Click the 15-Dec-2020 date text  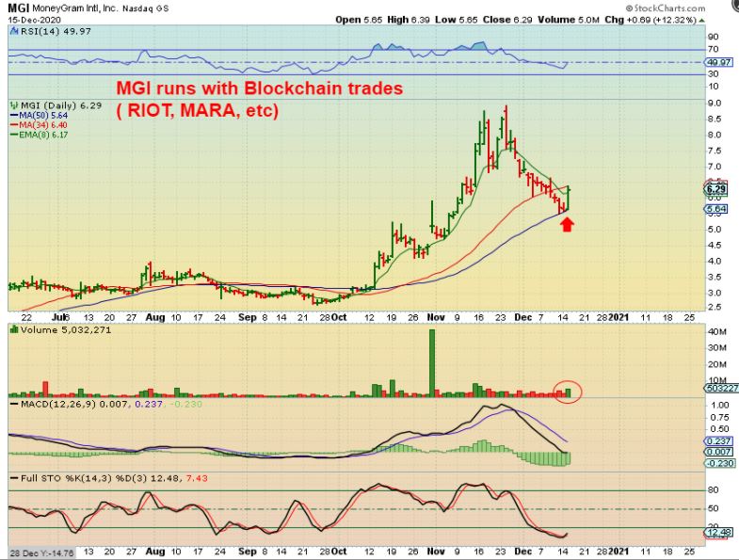coord(34,21)
